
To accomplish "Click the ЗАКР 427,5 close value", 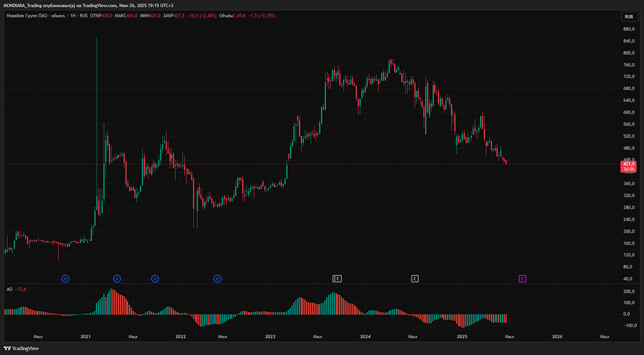I will pyautogui.click(x=174, y=15).
